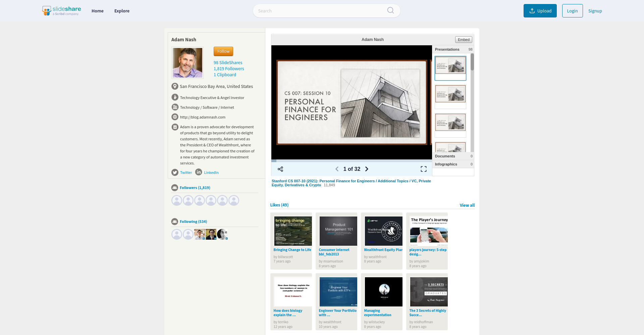This screenshot has width=644, height=335.
Task: Open Managing experimentation link
Action: point(378,313)
